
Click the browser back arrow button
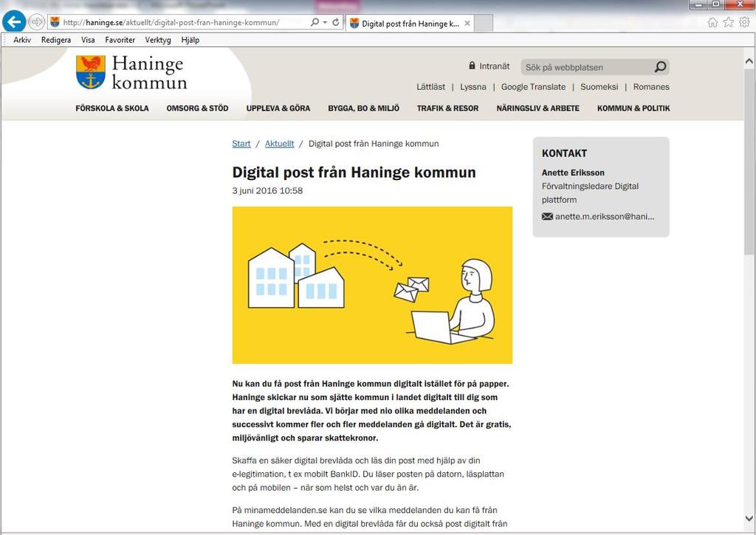pyautogui.click(x=14, y=21)
